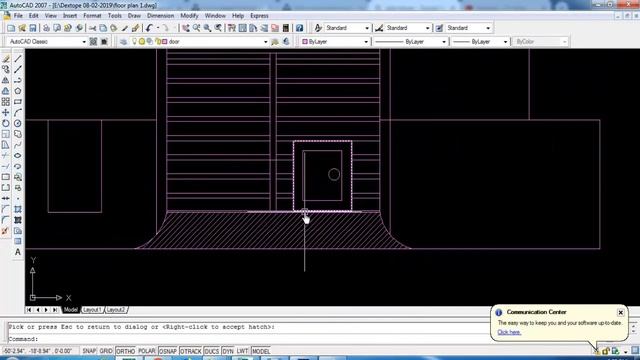Toggle ORTHO mode in status bar
This screenshot has height=360, width=640.
[125, 351]
